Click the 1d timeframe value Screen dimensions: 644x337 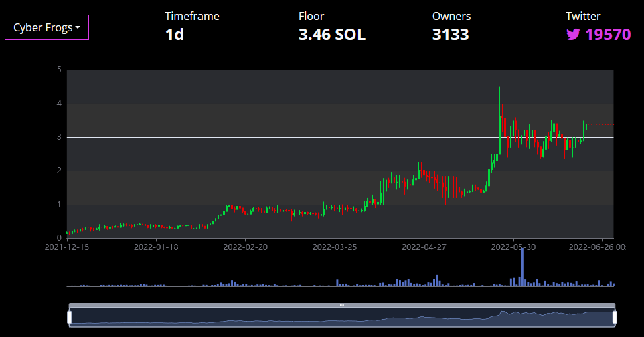click(x=175, y=35)
